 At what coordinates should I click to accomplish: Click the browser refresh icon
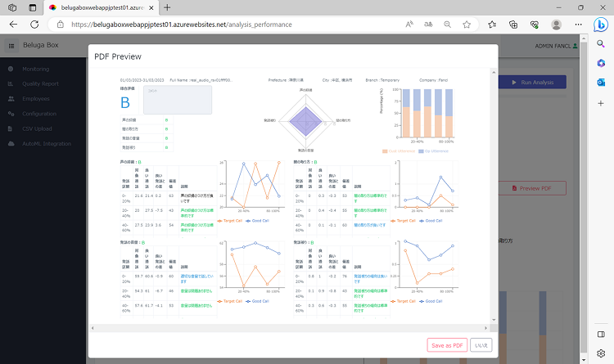click(x=34, y=25)
